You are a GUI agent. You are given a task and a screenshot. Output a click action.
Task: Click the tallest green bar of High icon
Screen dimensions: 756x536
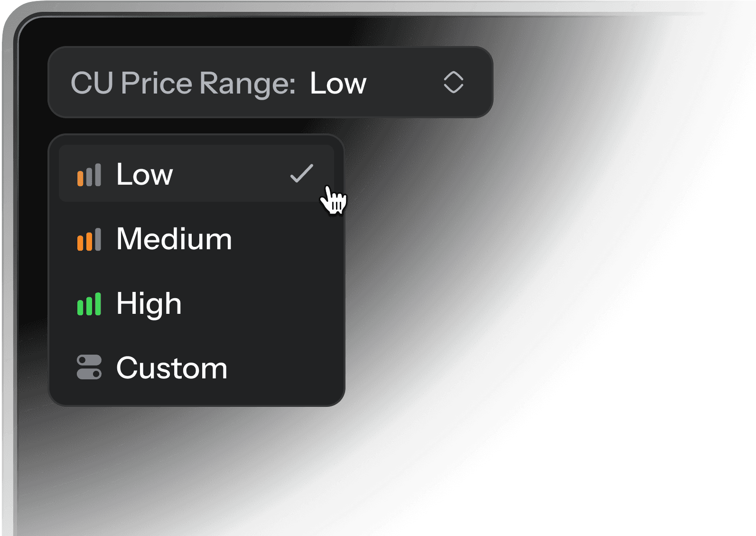(x=98, y=304)
